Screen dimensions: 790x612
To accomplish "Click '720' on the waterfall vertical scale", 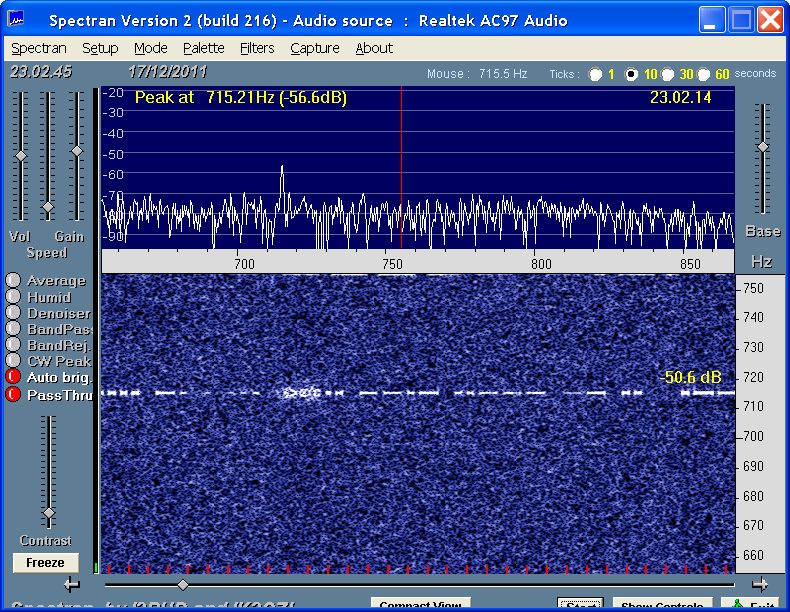I will click(x=753, y=377).
